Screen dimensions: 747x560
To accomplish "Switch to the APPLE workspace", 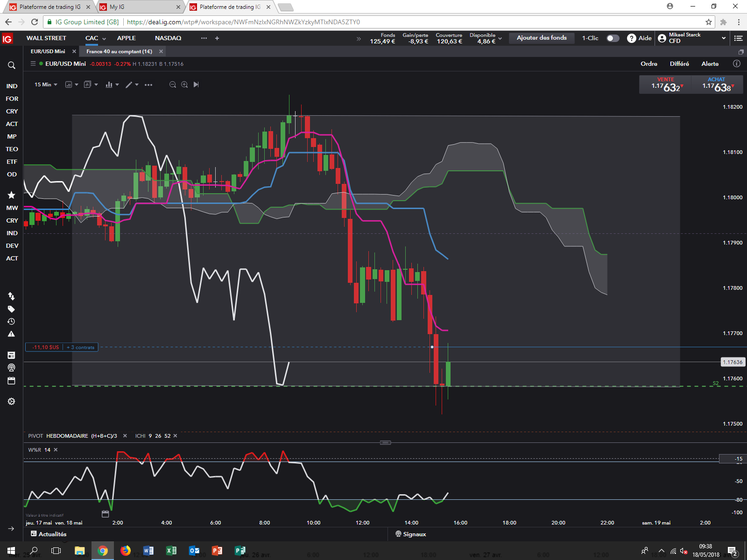I will (x=127, y=38).
